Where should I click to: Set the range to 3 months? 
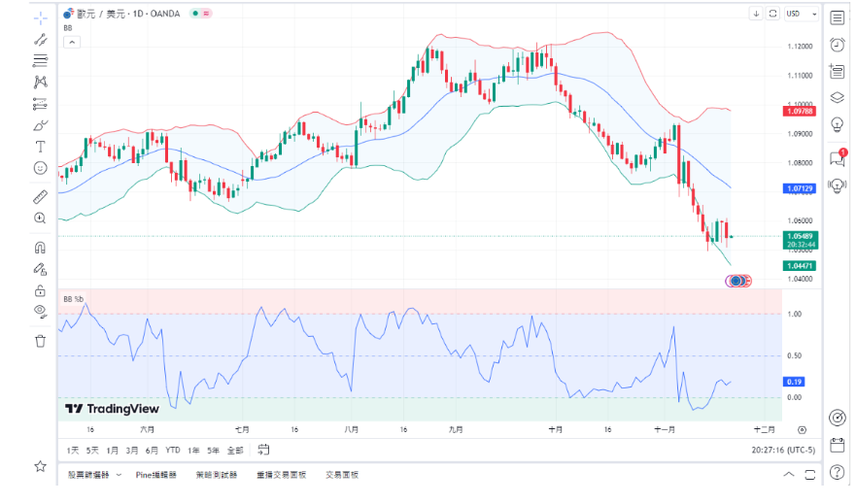click(x=131, y=451)
